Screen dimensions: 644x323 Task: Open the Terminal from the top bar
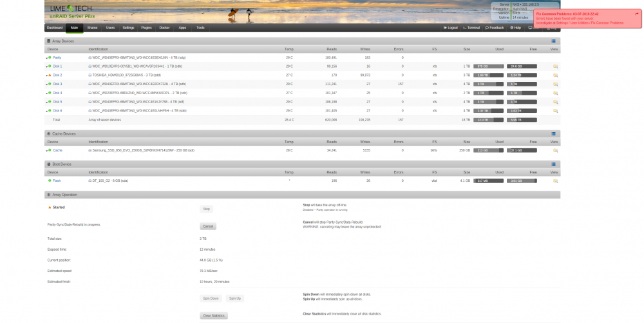click(x=471, y=28)
